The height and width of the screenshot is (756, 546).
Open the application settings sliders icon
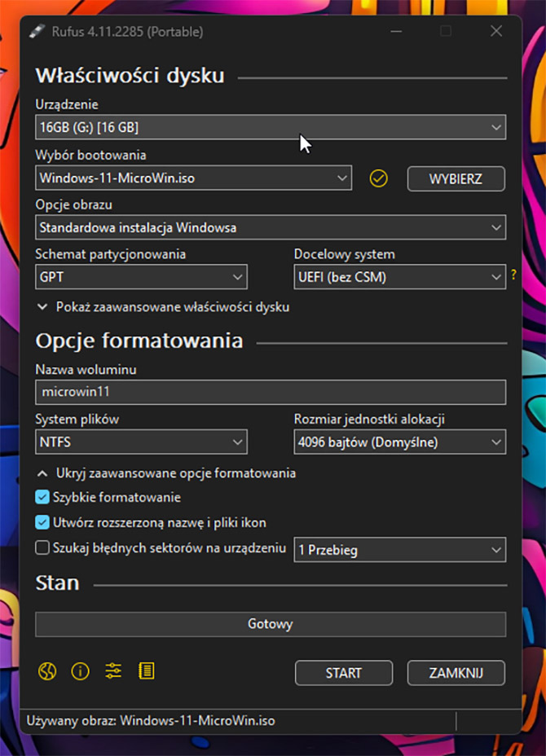tap(113, 671)
